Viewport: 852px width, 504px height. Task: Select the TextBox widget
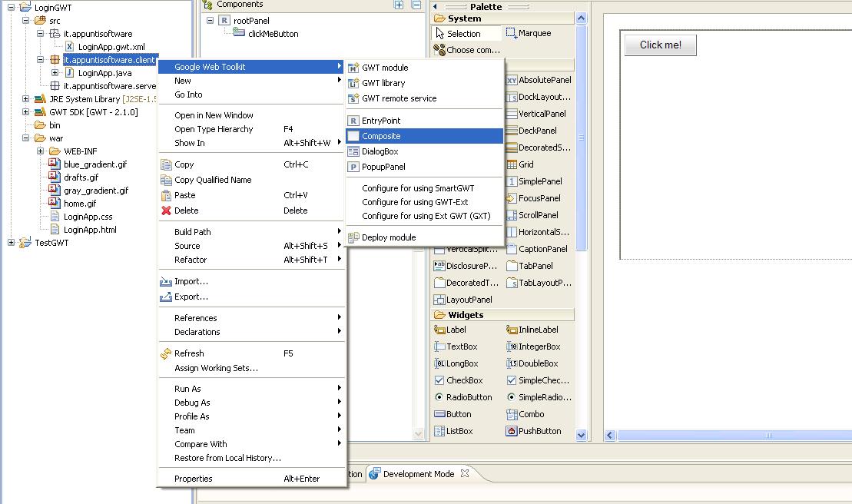coord(456,346)
